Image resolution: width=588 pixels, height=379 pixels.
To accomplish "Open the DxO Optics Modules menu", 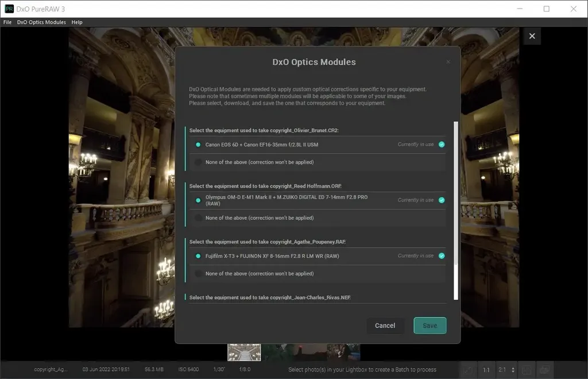I will coord(41,22).
